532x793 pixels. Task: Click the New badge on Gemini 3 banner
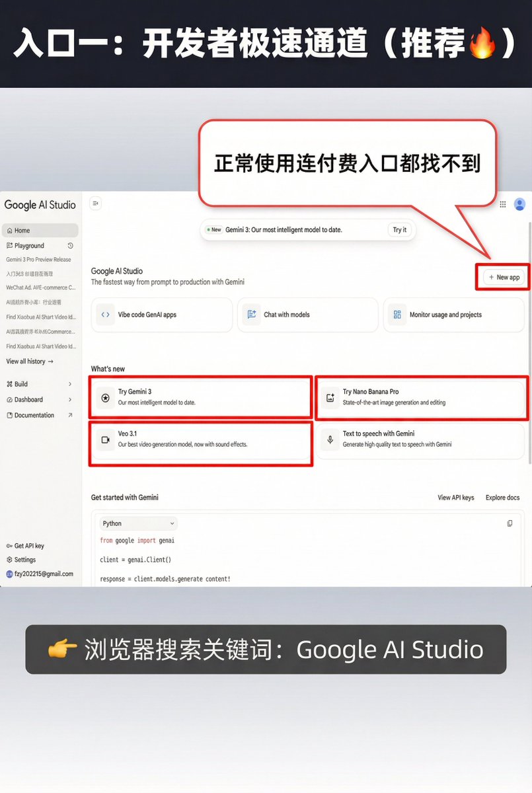213,230
